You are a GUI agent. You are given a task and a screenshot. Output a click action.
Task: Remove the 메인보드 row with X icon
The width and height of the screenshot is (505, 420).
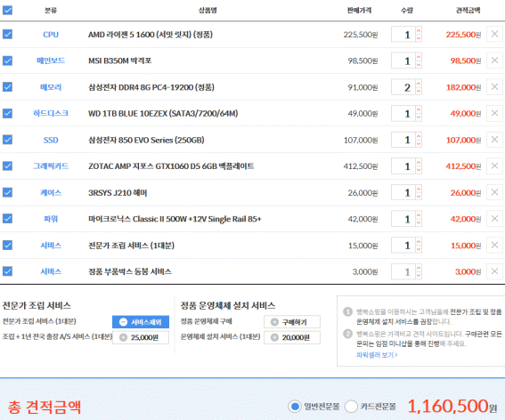494,61
